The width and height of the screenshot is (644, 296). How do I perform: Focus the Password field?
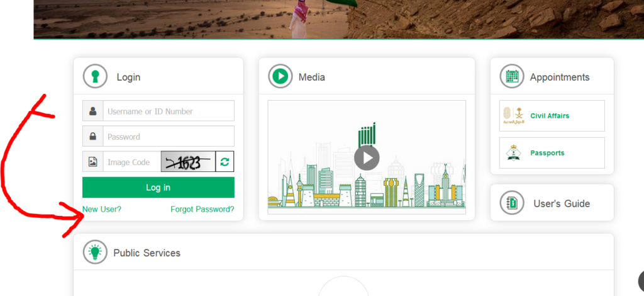169,137
